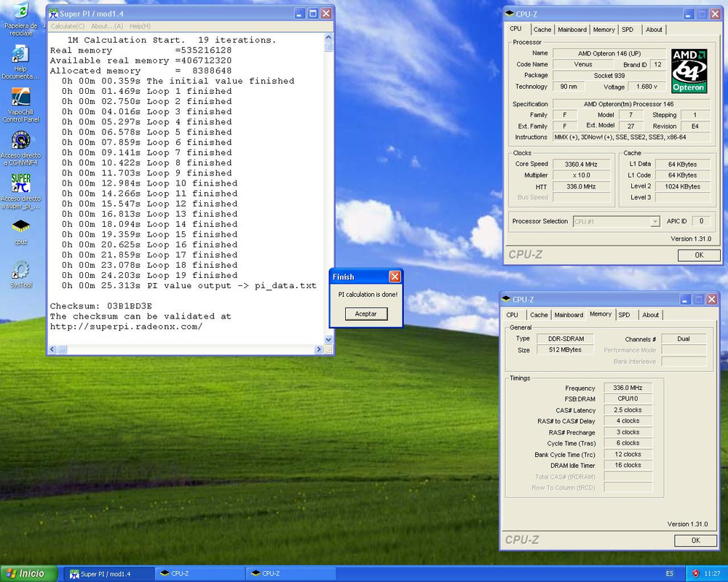Select the first CPU-Z taskbar button

point(199,574)
